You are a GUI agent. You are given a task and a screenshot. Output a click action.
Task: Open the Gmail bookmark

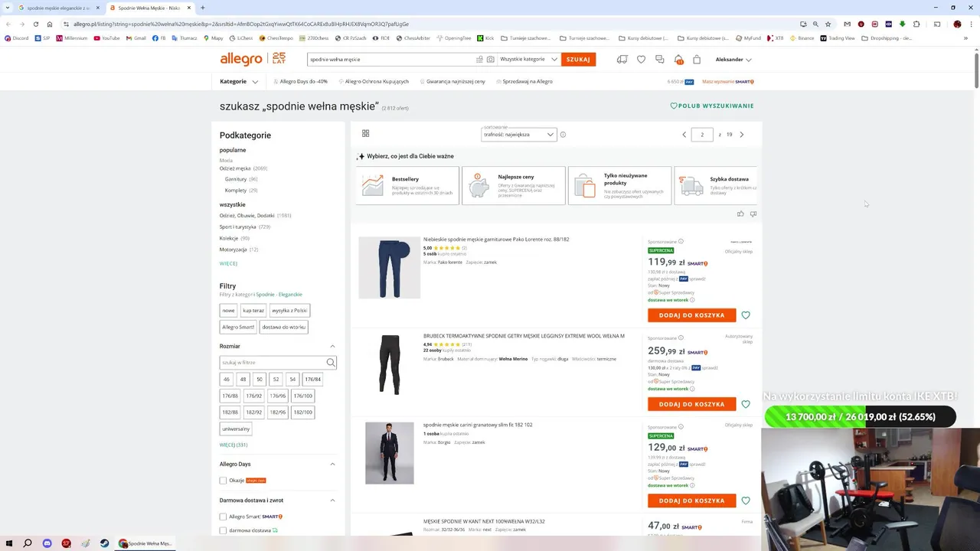click(x=136, y=37)
